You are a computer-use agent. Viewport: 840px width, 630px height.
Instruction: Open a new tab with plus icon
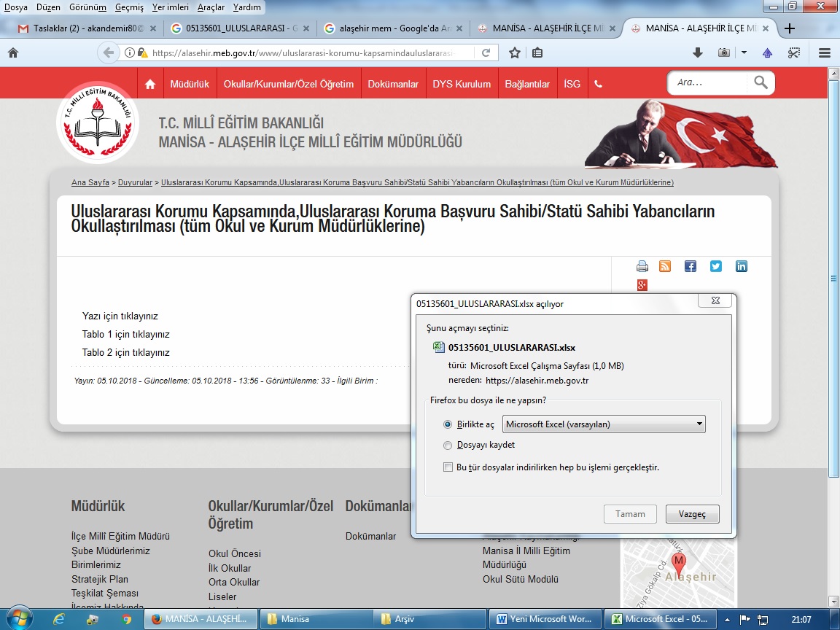coord(790,28)
